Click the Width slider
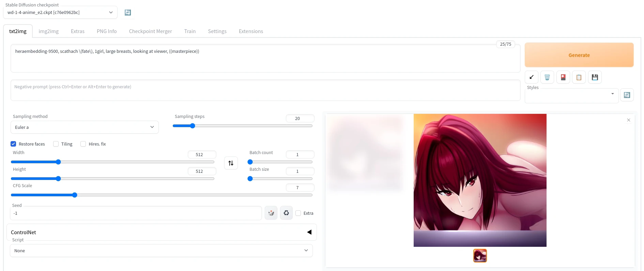The width and height of the screenshot is (644, 271). pos(112,162)
